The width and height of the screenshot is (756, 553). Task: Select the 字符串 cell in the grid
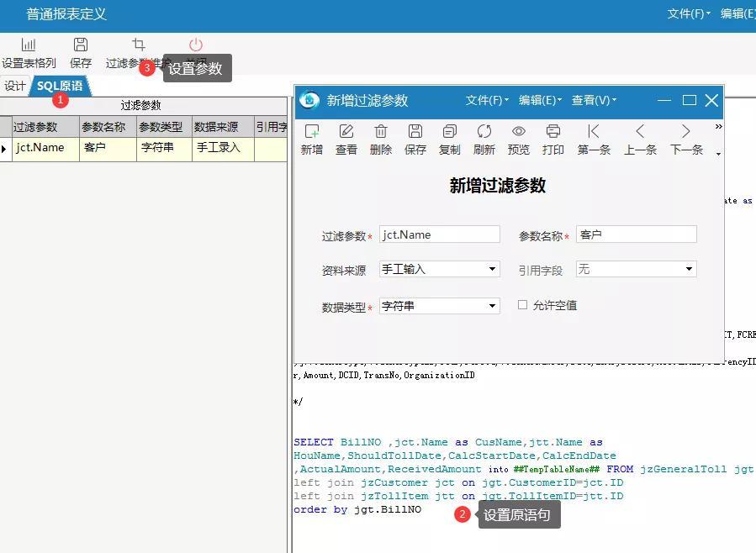click(x=165, y=149)
